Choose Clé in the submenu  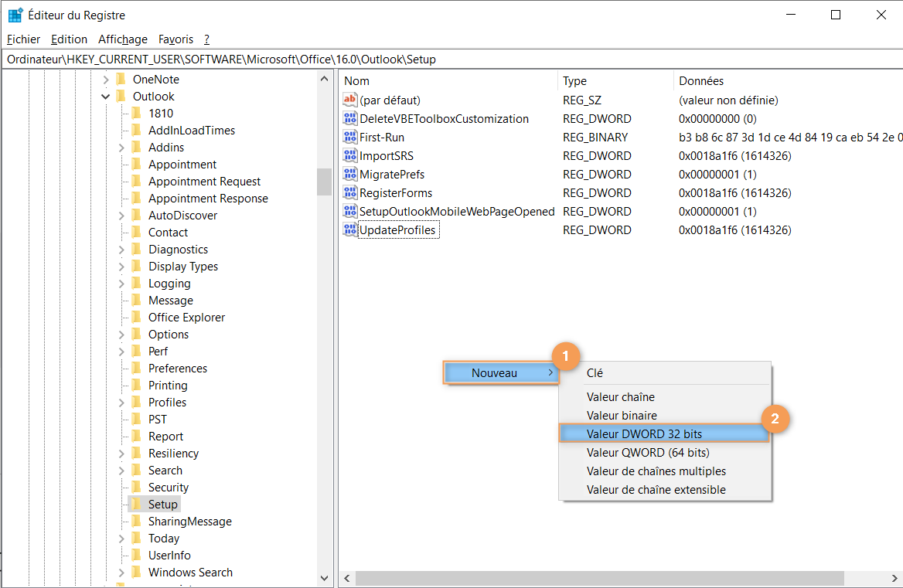coord(665,373)
